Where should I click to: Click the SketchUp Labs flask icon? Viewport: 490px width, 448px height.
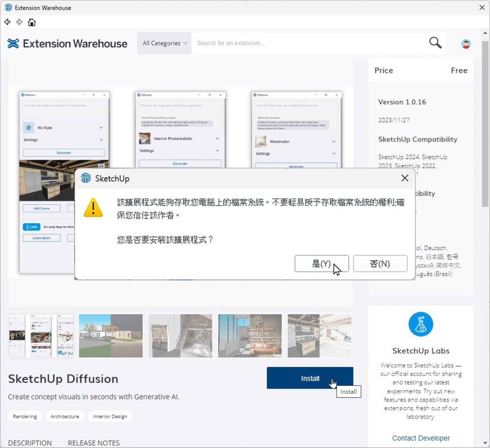(x=421, y=324)
